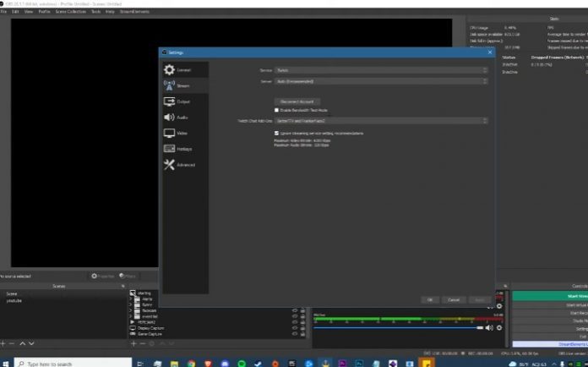Open the Server dropdown showing Auto (Recommended)
The height and width of the screenshot is (367, 588).
tap(381, 81)
